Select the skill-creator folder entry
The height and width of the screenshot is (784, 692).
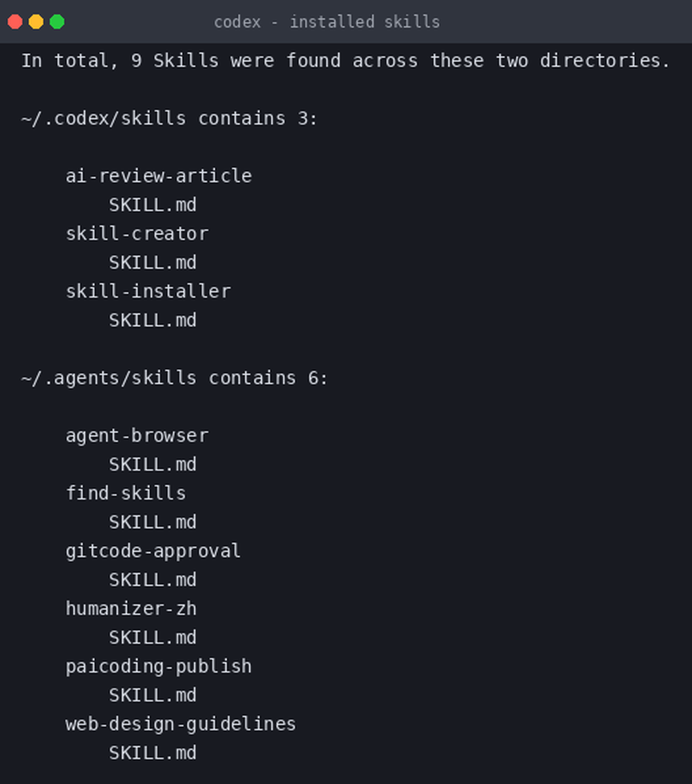(x=137, y=233)
